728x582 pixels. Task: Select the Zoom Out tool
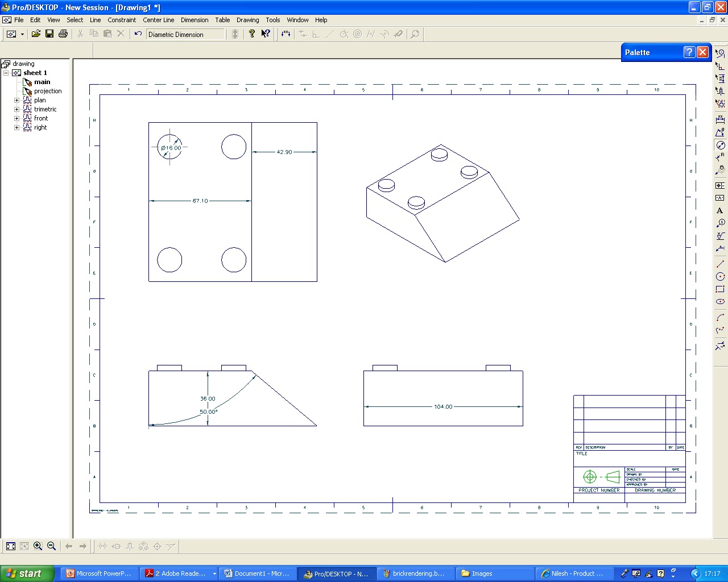(51, 546)
